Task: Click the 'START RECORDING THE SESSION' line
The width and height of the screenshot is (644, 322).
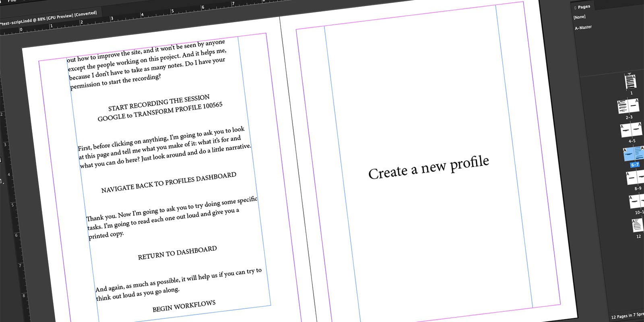Action: click(159, 103)
